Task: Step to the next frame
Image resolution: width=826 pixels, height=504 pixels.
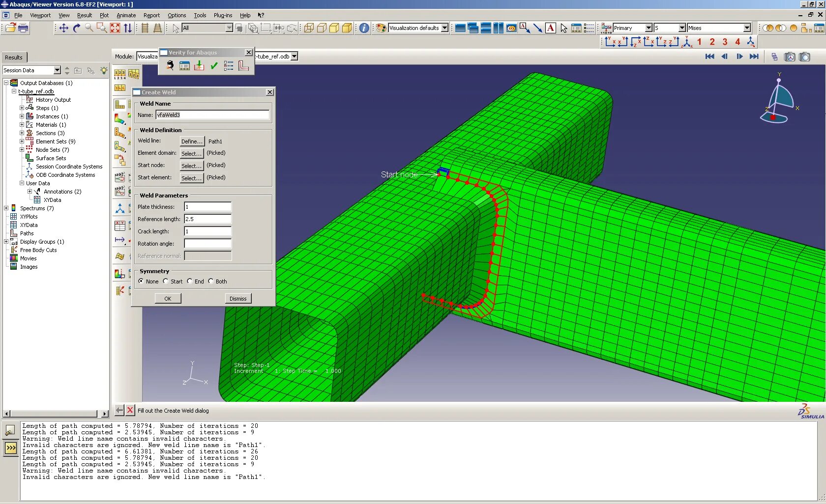Action: [x=739, y=56]
